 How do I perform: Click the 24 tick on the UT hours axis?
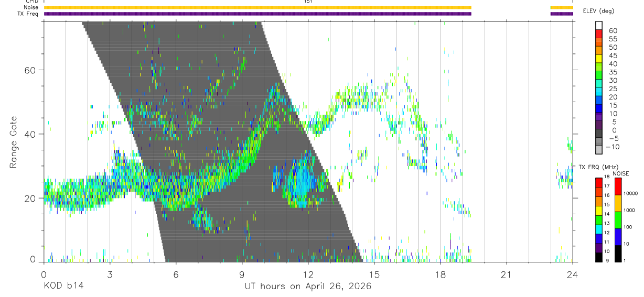(x=573, y=274)
